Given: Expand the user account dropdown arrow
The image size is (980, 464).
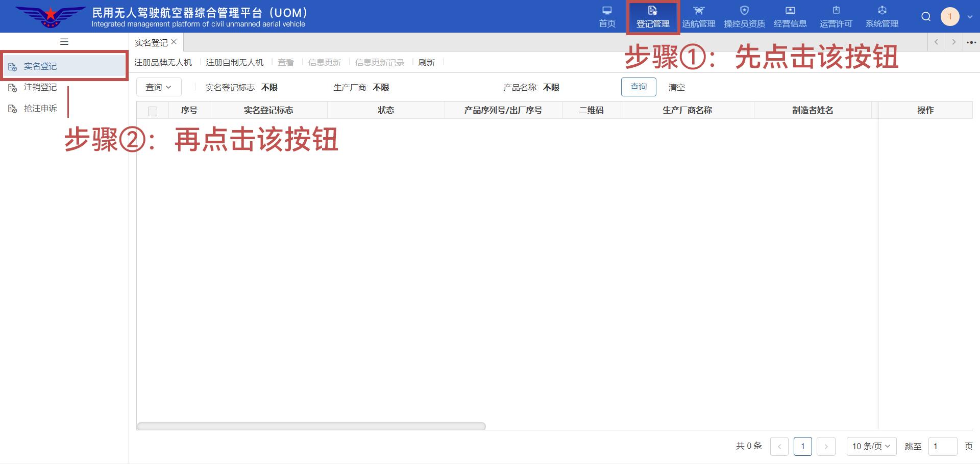Looking at the screenshot, I should click(x=970, y=17).
